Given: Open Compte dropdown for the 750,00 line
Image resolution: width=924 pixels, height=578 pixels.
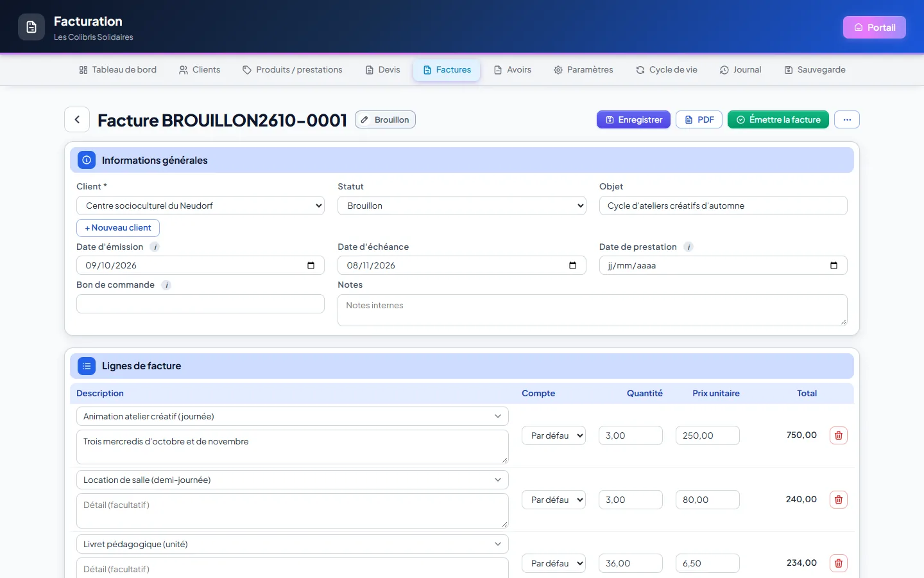Looking at the screenshot, I should (554, 435).
